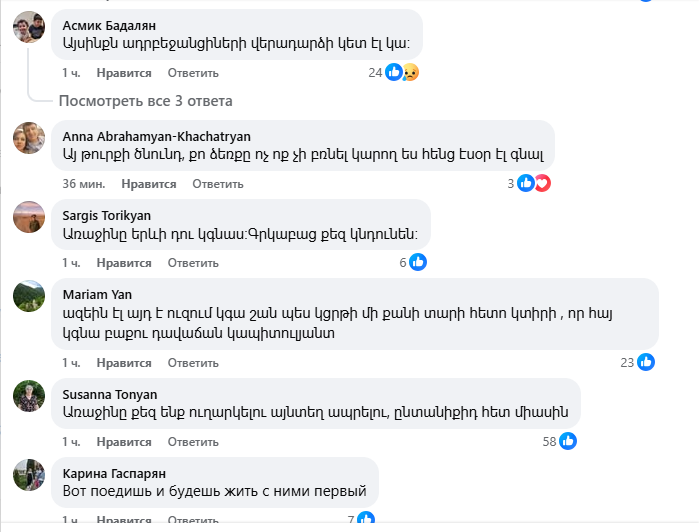Click Mariam Yan's profile picture

point(28,296)
